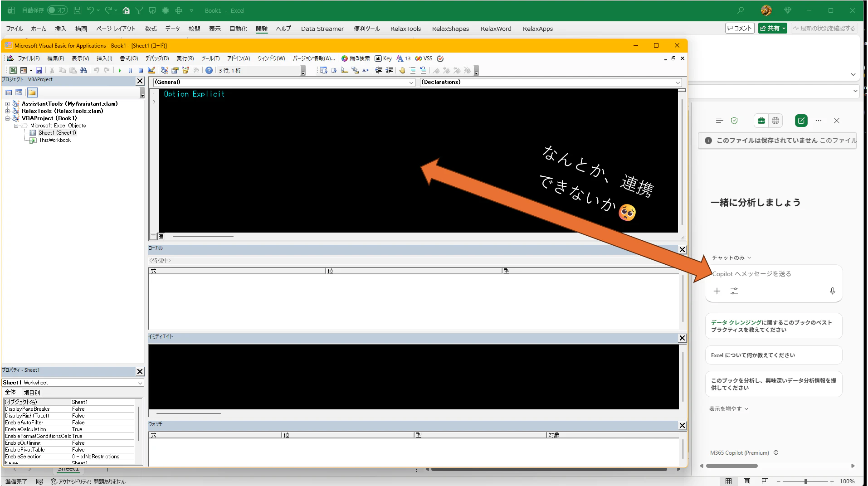Image resolution: width=868 pixels, height=486 pixels.
Task: Switch to Excel Data Streamer ribbon tab
Action: click(x=322, y=29)
